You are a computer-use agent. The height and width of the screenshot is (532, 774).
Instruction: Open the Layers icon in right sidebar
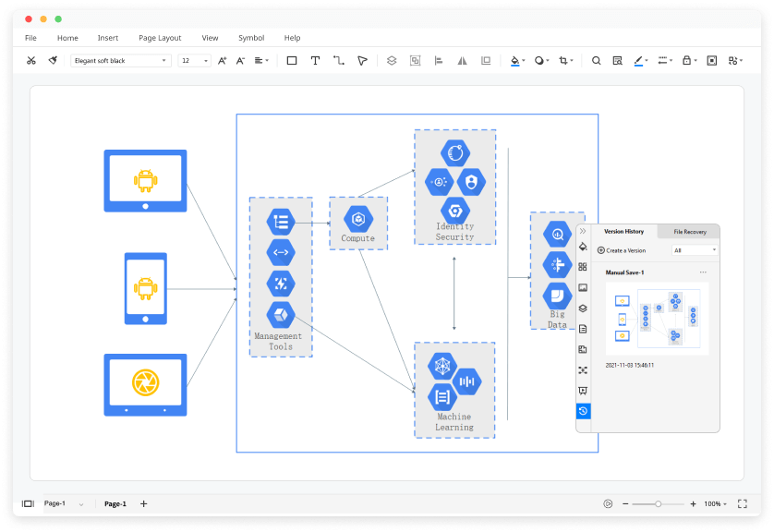click(583, 308)
